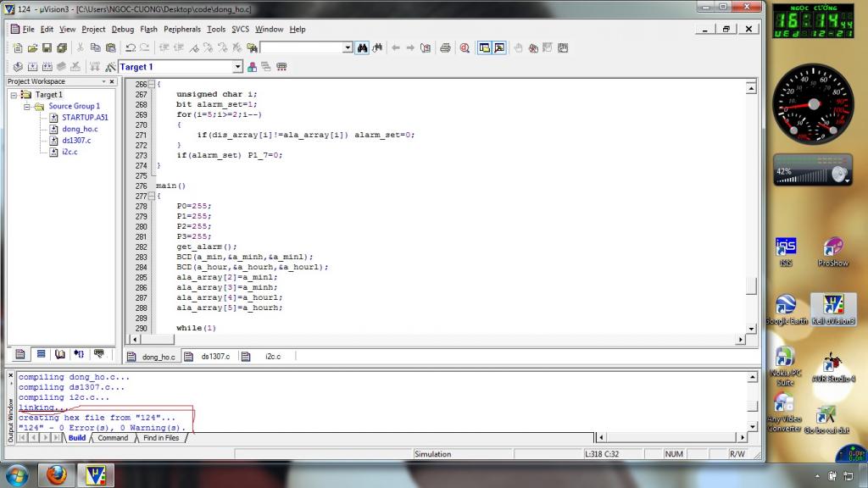
Task: Translate the current file with the build toolbar icon
Action: (18, 67)
